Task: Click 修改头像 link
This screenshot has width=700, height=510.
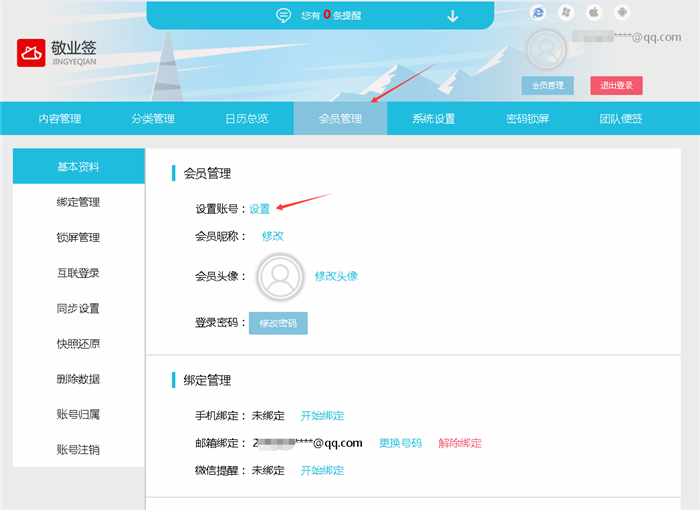Action: click(336, 276)
